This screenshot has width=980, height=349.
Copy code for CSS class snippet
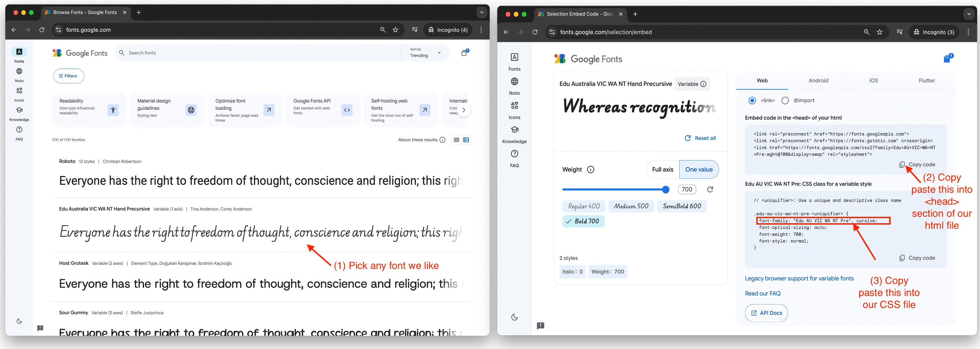click(917, 258)
